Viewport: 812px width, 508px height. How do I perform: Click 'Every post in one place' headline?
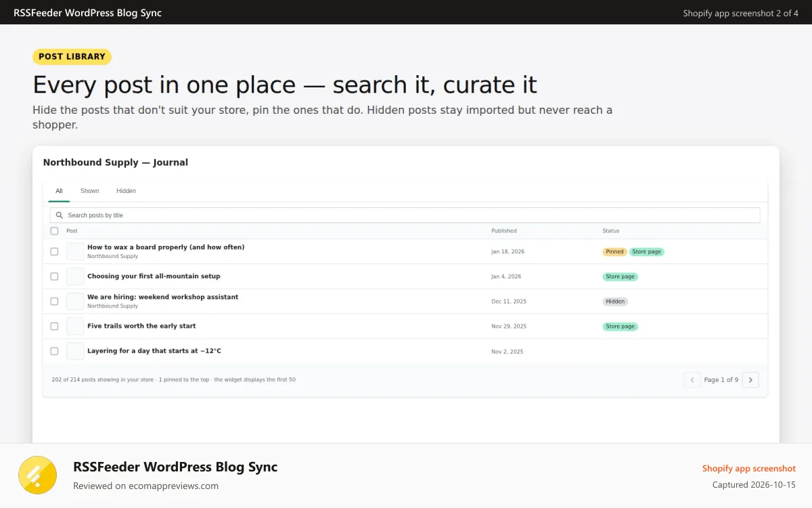285,85
